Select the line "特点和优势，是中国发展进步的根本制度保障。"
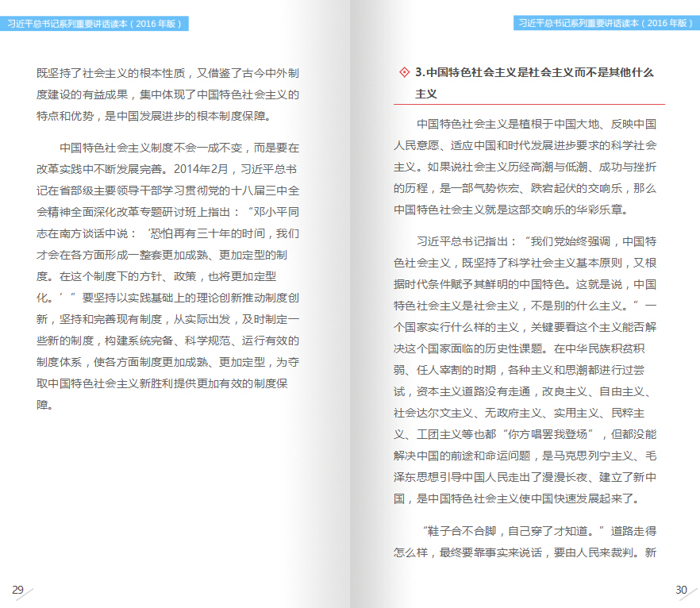This screenshot has height=608, width=700. pos(155,116)
